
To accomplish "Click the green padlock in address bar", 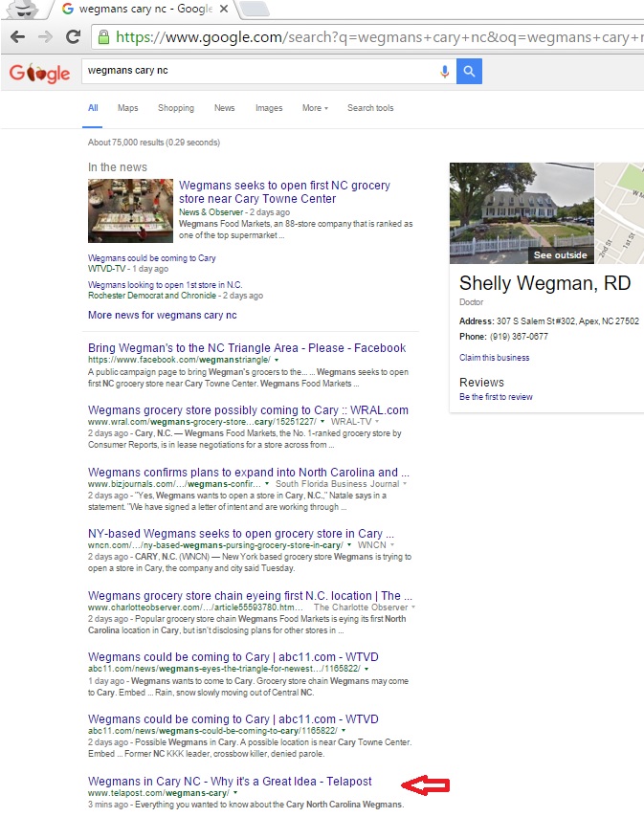I will (x=103, y=37).
